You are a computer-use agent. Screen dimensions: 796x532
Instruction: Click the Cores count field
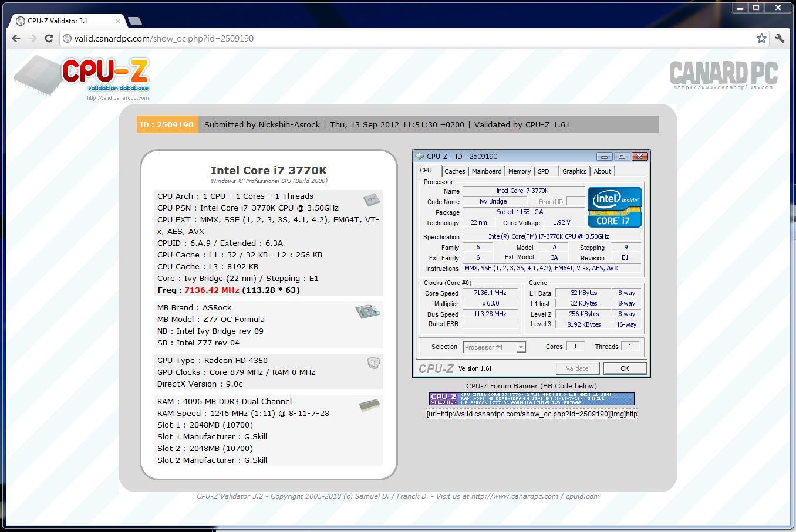(575, 347)
